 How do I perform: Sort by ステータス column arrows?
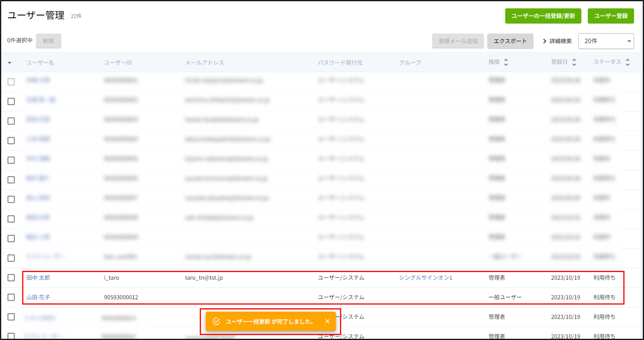point(628,62)
